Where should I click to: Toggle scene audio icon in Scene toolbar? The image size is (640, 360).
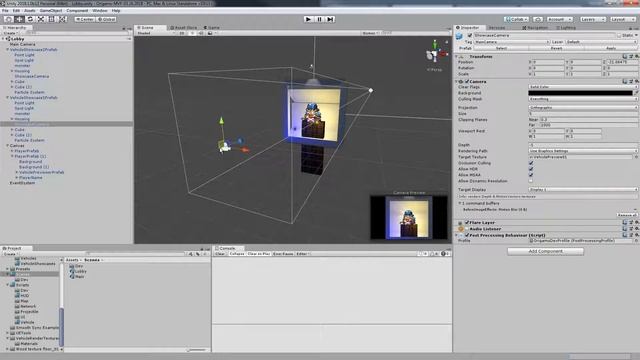[201, 33]
